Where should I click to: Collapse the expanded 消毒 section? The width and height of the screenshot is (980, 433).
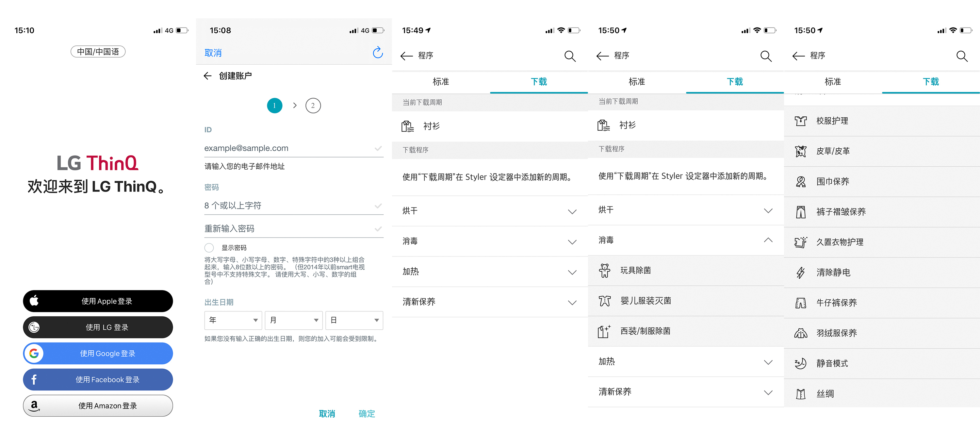pyautogui.click(x=768, y=240)
